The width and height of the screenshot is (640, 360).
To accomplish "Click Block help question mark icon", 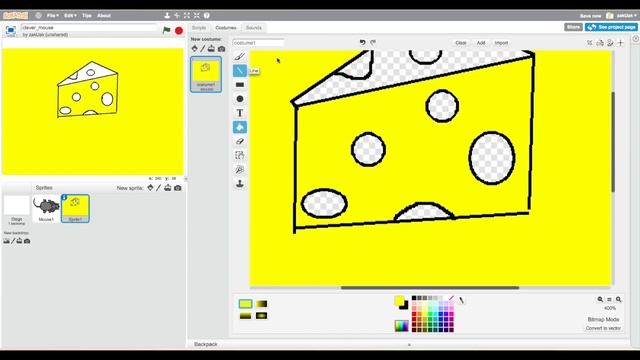I will point(207,16).
